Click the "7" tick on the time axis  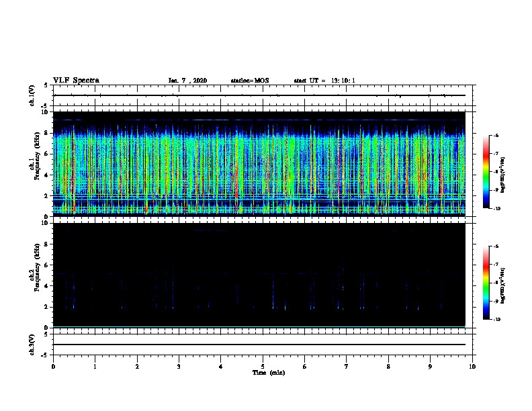coord(347,367)
